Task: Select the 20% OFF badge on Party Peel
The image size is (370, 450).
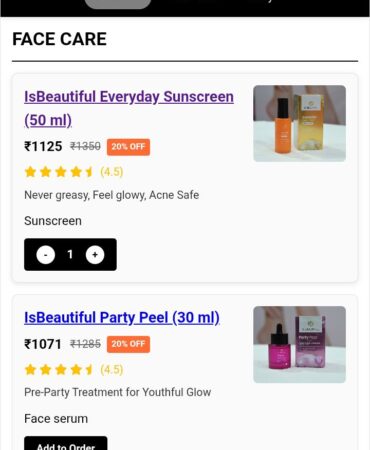Action: click(x=128, y=344)
